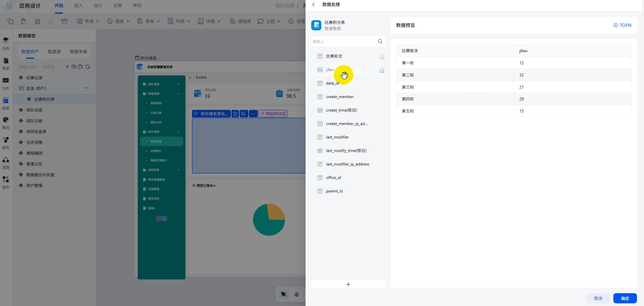Click the more options dots on 目录-资产3

[86, 88]
